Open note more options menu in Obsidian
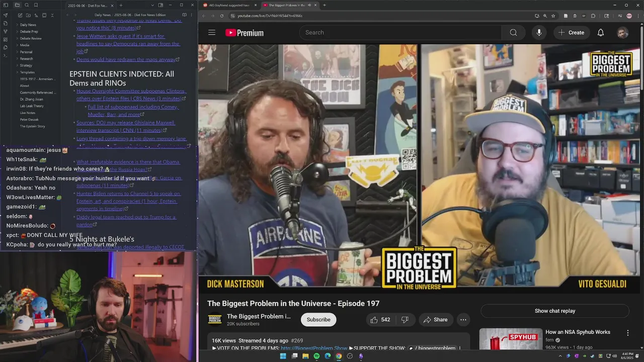The height and width of the screenshot is (362, 644). tap(192, 15)
